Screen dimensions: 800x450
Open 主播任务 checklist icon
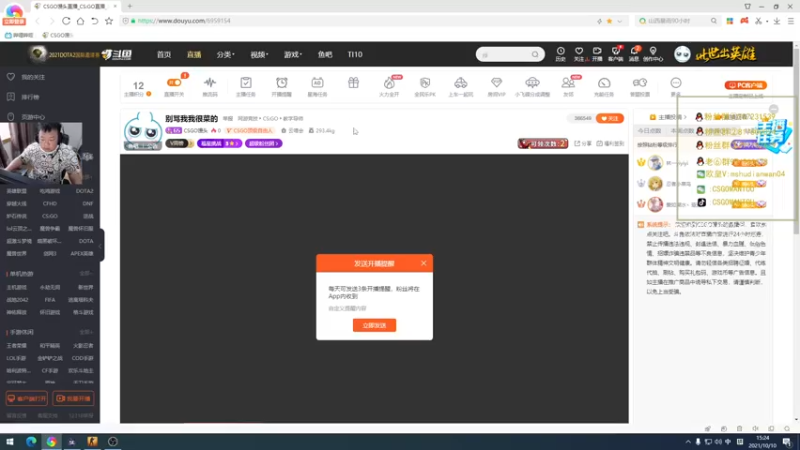click(245, 83)
